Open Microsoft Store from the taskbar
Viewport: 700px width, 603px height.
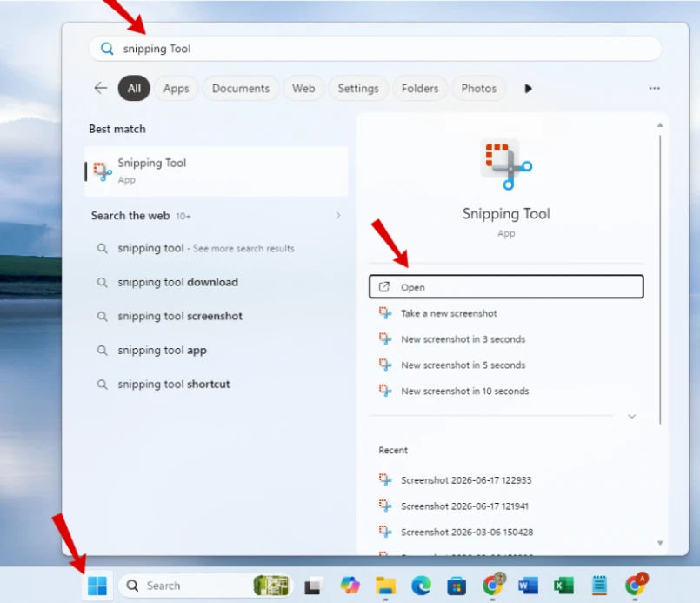pyautogui.click(x=457, y=586)
